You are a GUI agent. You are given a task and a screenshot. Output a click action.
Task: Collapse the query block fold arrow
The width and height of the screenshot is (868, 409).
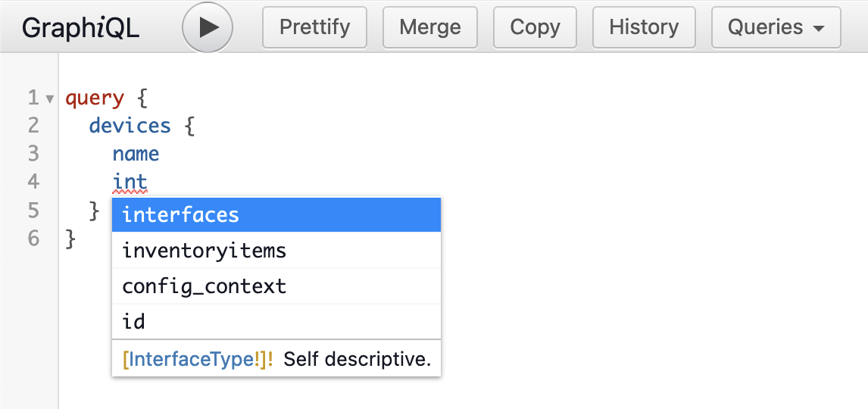point(50,98)
